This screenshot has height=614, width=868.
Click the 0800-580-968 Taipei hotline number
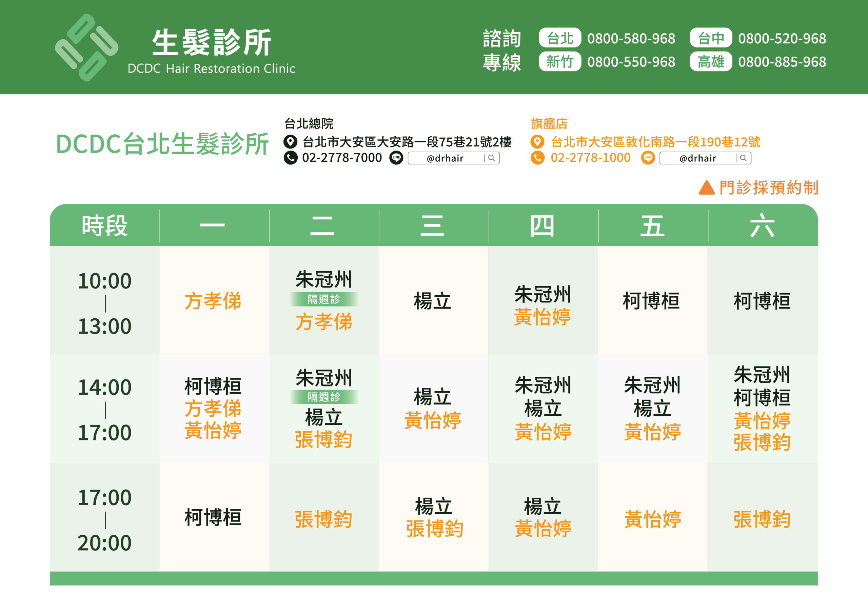(631, 39)
